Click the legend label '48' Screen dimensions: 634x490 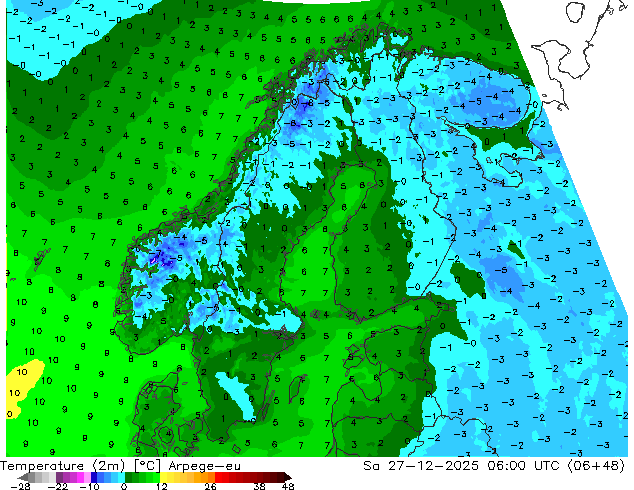tap(288, 486)
